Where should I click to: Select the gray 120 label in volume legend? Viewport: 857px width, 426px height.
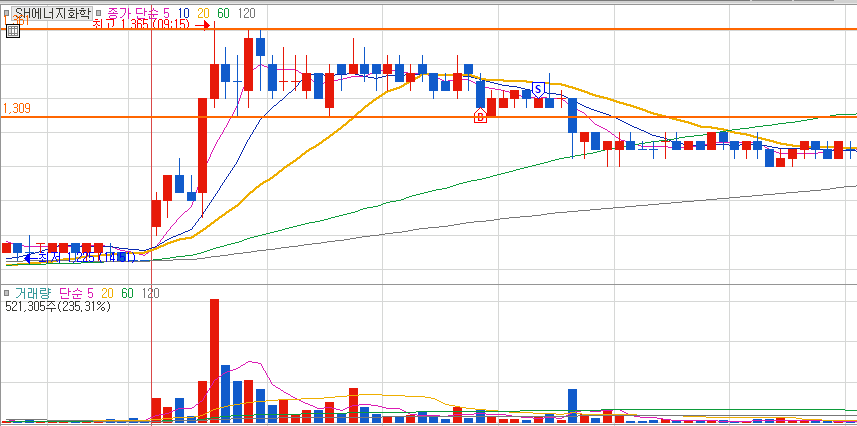(x=150, y=293)
